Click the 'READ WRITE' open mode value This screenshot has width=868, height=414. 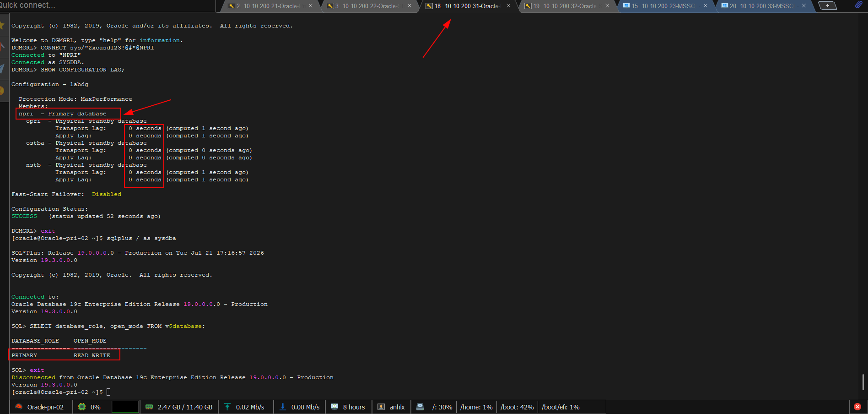pos(92,355)
